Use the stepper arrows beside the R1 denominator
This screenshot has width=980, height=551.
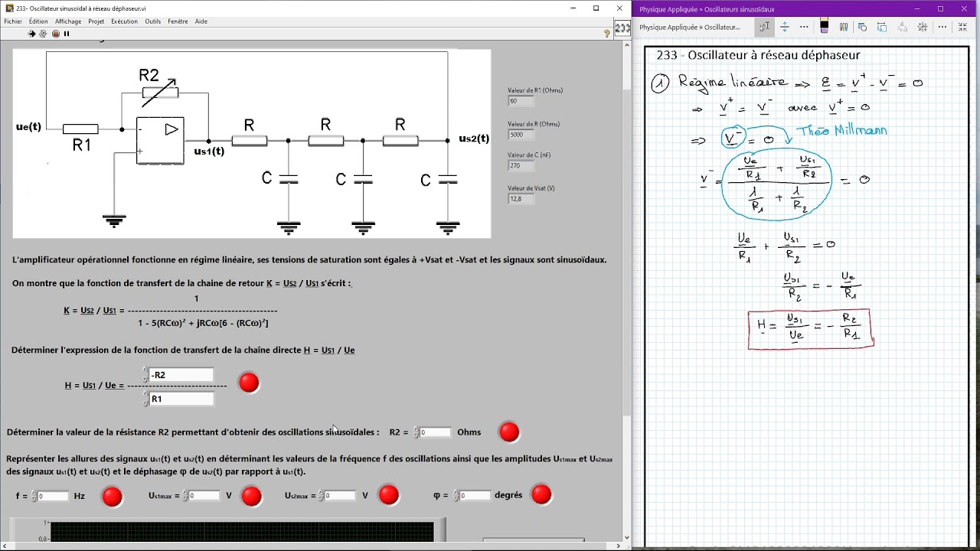pyautogui.click(x=145, y=399)
